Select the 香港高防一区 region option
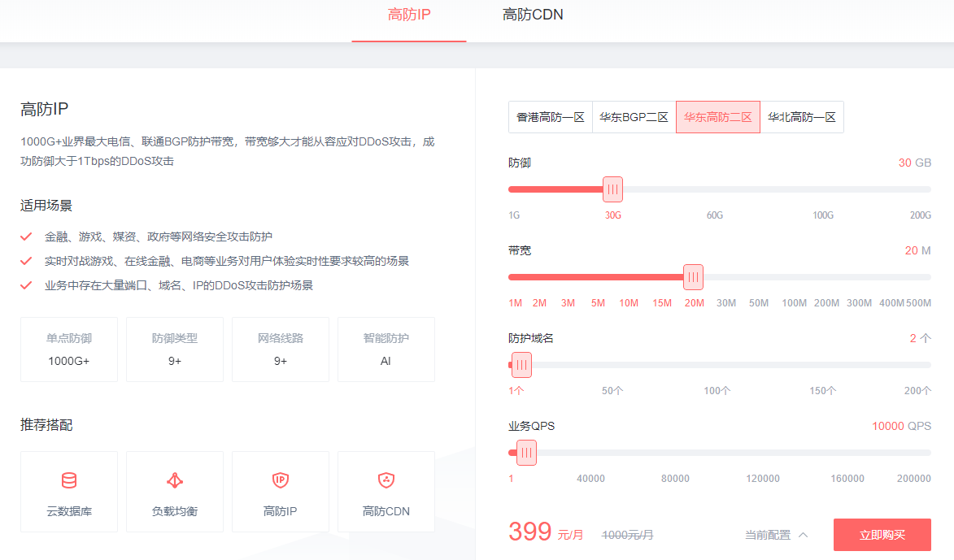The width and height of the screenshot is (954, 560). pyautogui.click(x=551, y=116)
